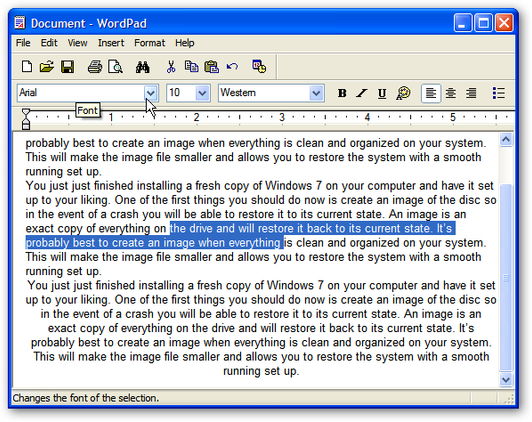
Task: Close the WordPad window
Action: click(x=504, y=23)
